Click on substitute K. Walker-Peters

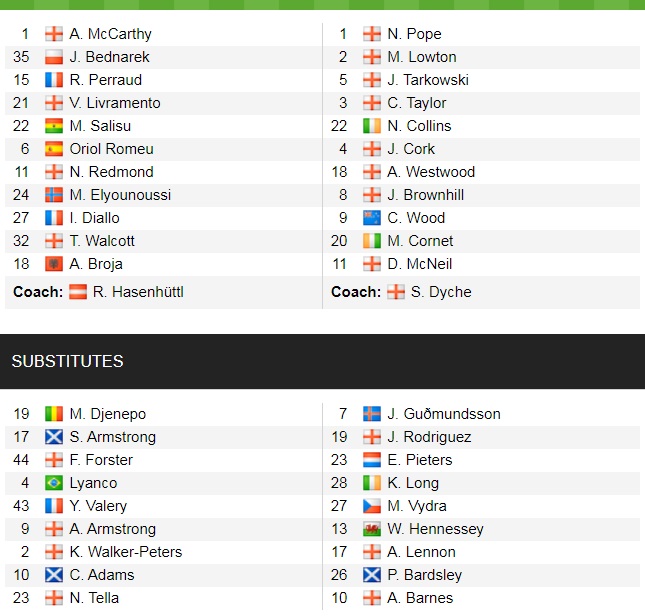pos(126,552)
